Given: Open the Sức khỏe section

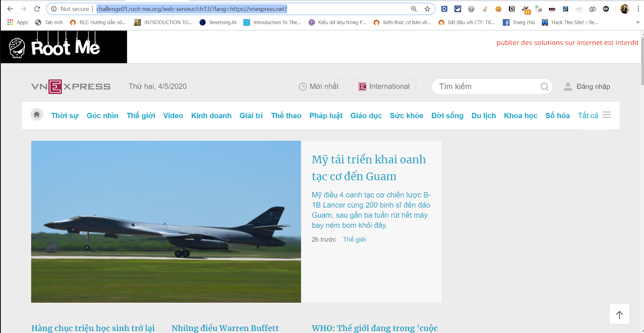Looking at the screenshot, I should pyautogui.click(x=407, y=116).
